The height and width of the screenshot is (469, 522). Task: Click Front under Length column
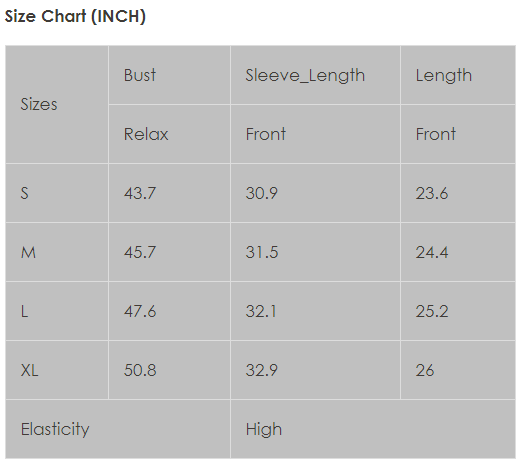[436, 134]
